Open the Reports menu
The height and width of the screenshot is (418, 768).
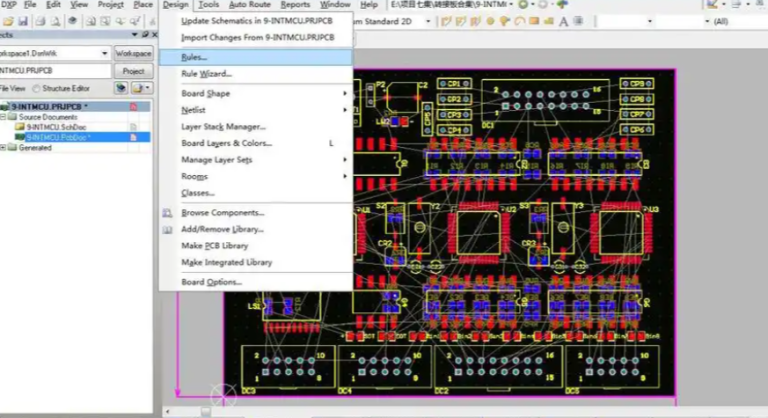295,4
